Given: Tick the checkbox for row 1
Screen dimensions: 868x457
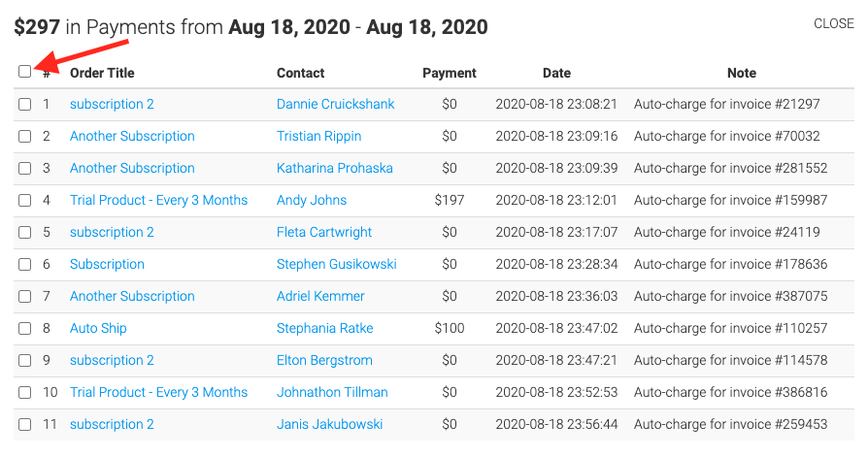Looking at the screenshot, I should pos(24,104).
